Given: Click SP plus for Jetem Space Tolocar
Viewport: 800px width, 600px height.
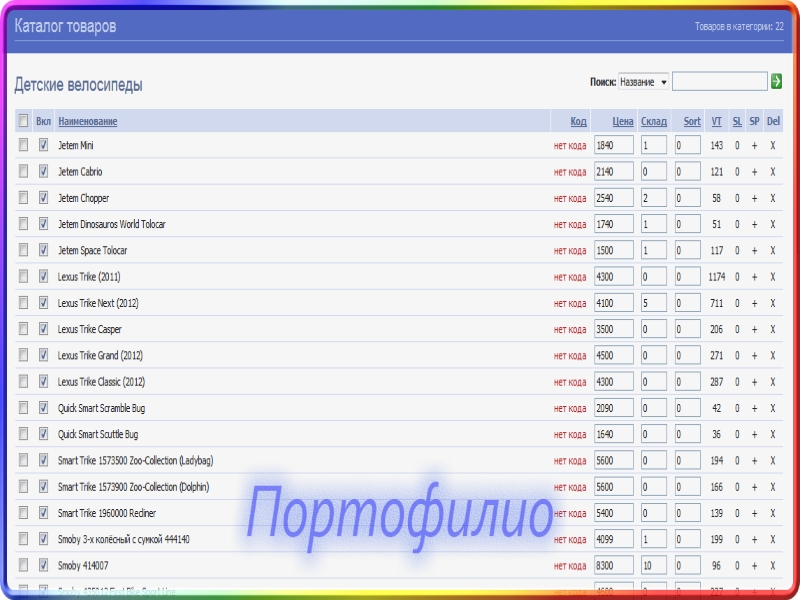Looking at the screenshot, I should pos(754,251).
